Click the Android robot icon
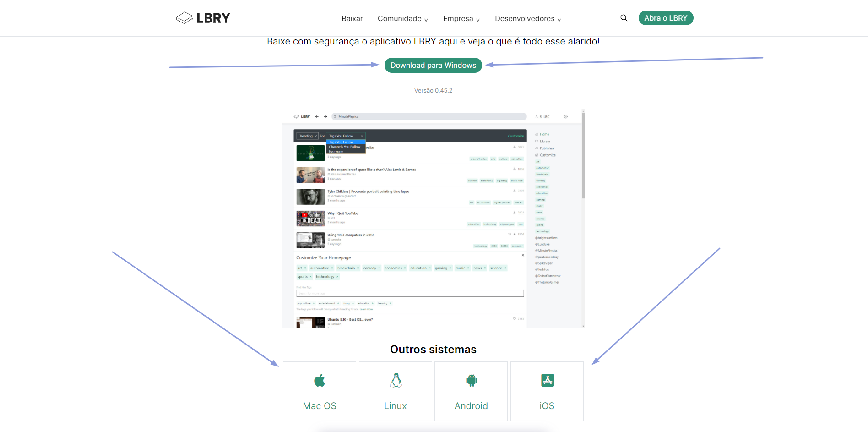 click(472, 380)
